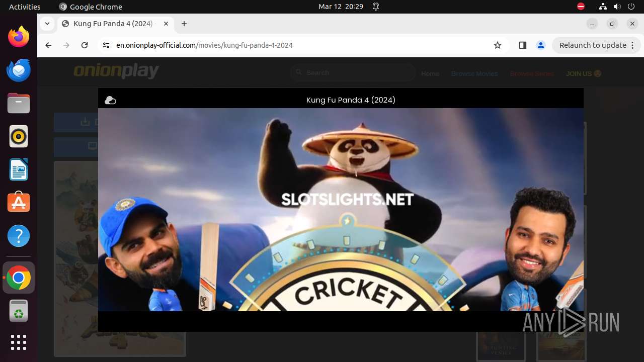Open Browse Movies menu link
The height and width of the screenshot is (362, 644).
[x=474, y=73]
